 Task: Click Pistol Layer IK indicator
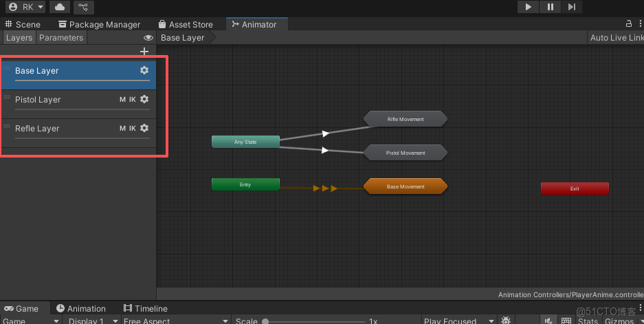point(132,100)
